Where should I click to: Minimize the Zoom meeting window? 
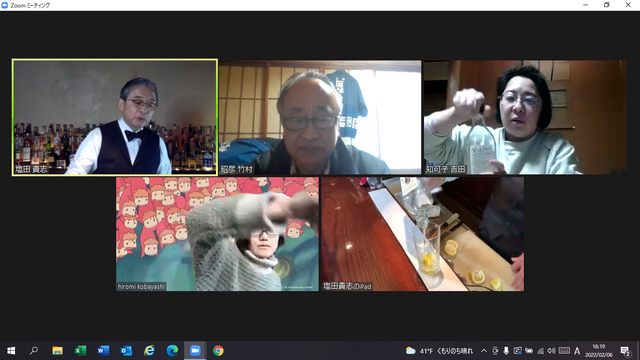click(x=586, y=5)
